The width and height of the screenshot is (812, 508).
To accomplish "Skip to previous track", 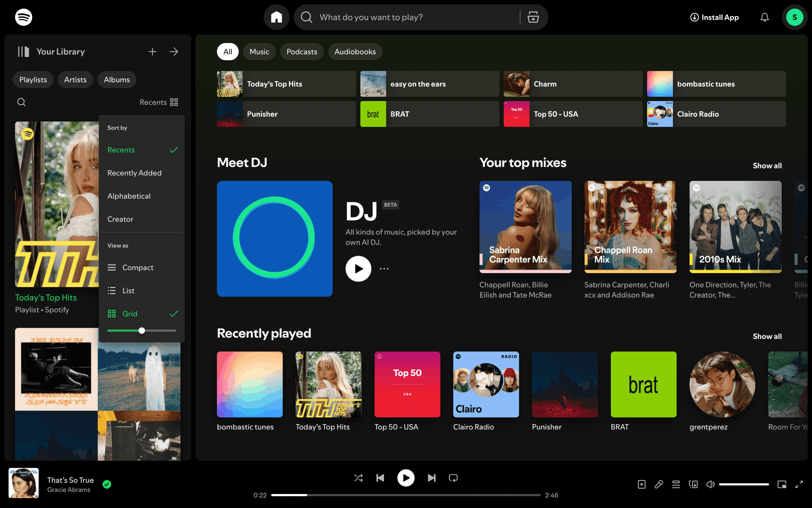I will click(380, 478).
